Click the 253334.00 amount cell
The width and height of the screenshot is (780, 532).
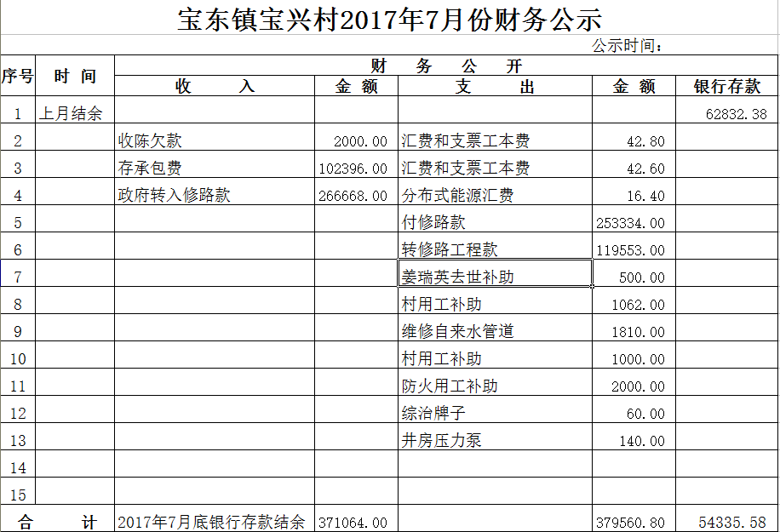634,219
